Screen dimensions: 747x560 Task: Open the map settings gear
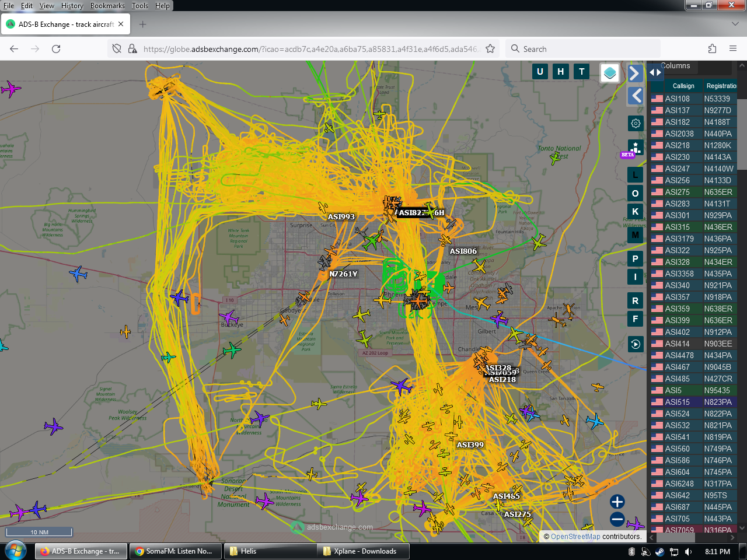pos(636,123)
